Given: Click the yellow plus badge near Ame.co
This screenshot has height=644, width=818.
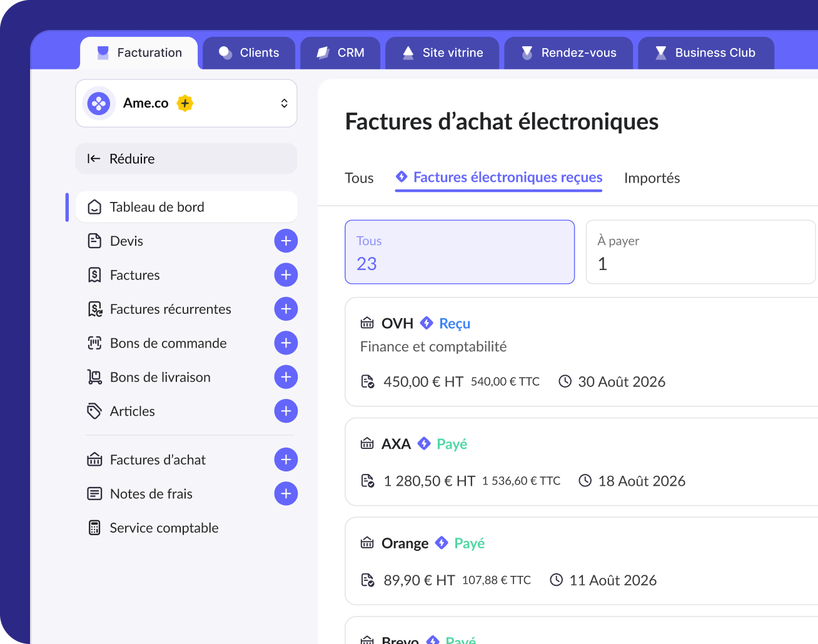Looking at the screenshot, I should click(185, 103).
